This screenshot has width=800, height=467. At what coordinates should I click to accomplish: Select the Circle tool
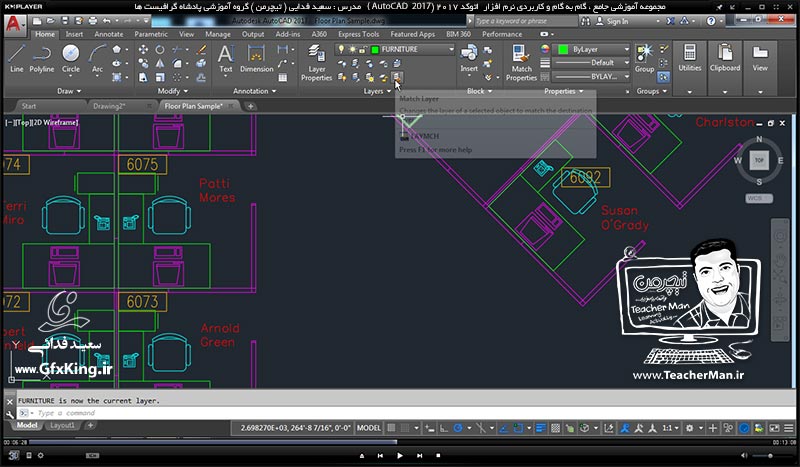click(x=70, y=58)
